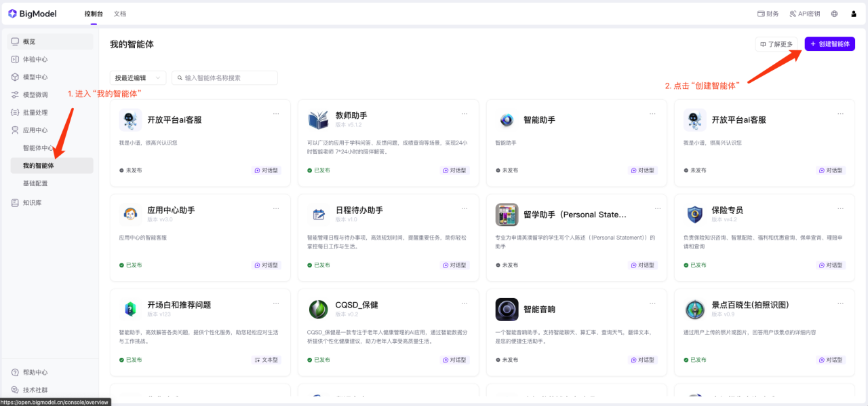Click the BigModel logo
The width and height of the screenshot is (868, 406).
pyautogui.click(x=33, y=14)
